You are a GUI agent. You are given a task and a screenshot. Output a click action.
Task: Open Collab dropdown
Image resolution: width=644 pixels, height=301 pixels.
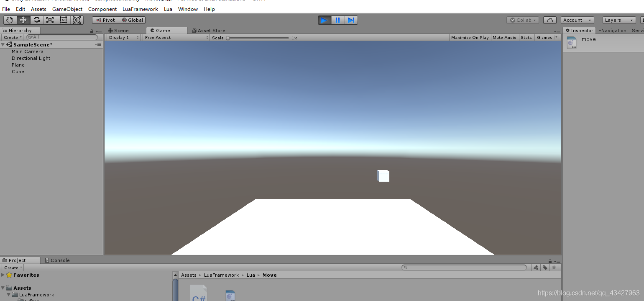pos(523,20)
